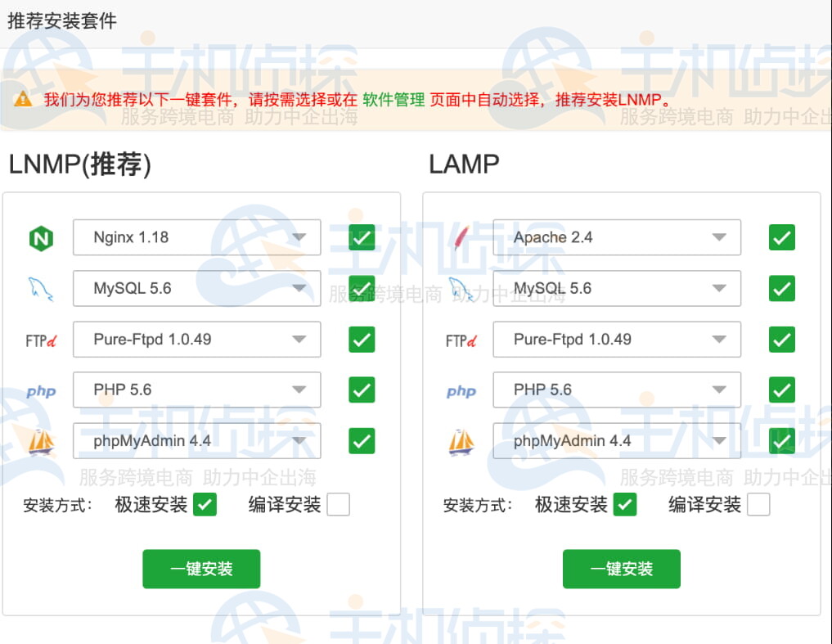Screen dimensions: 832x644
Task: Uncheck PHP 5.6 in LNMP
Action: pos(362,390)
